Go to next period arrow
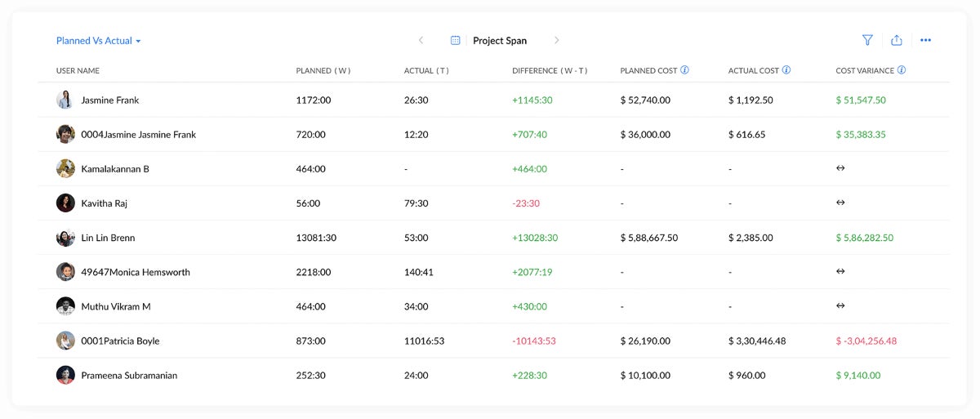 pyautogui.click(x=556, y=40)
